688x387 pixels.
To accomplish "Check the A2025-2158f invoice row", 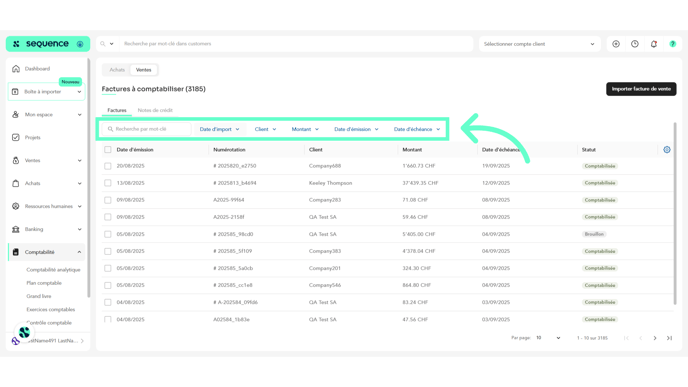I will 108,217.
